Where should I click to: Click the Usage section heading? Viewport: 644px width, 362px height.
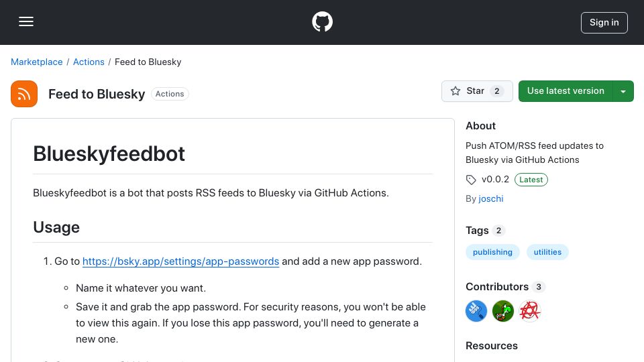(x=56, y=227)
